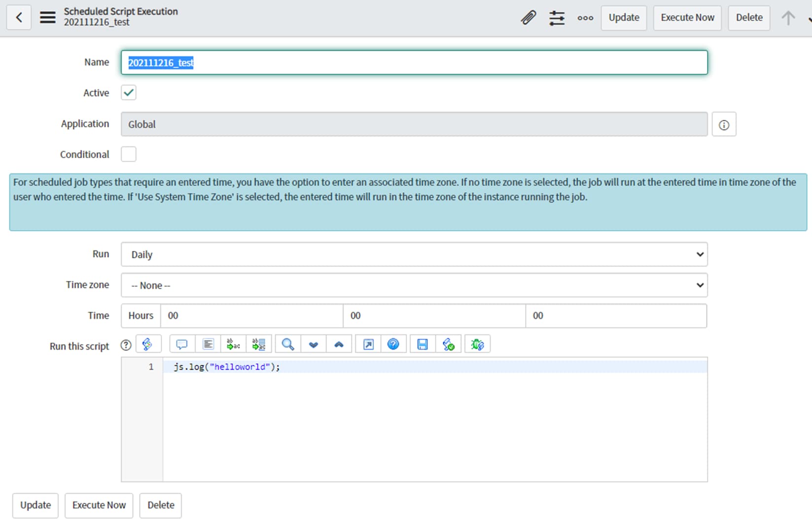Open the hamburger context menu
Screen dimensions: 812x520
pyautogui.click(x=48, y=17)
